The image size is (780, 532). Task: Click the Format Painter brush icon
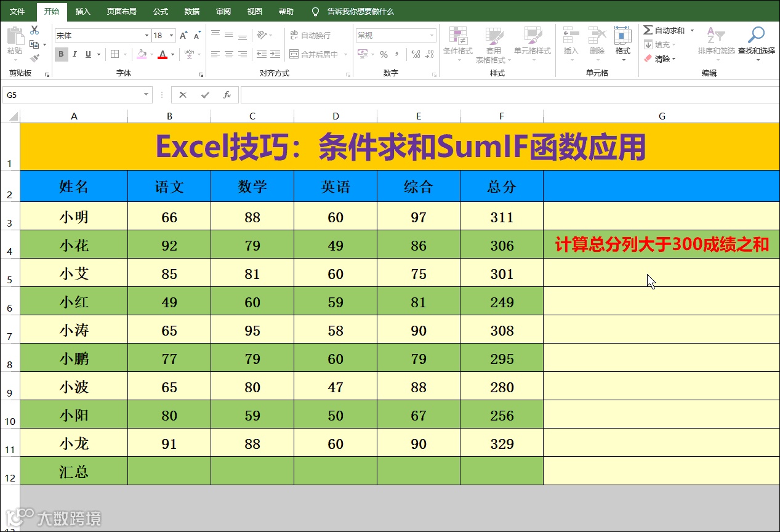tap(34, 58)
